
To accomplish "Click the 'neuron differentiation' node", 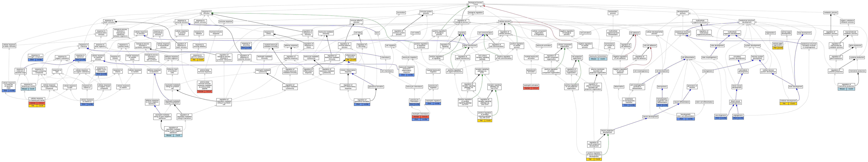I will 682,102.
